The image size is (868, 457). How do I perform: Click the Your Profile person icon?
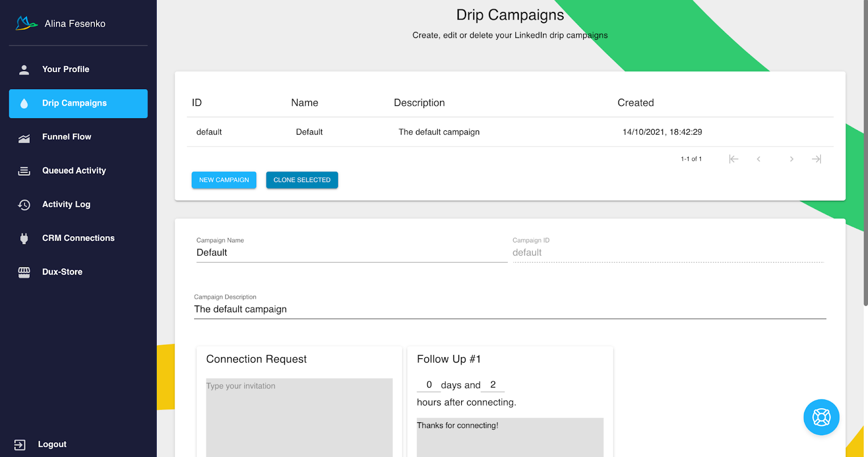24,69
